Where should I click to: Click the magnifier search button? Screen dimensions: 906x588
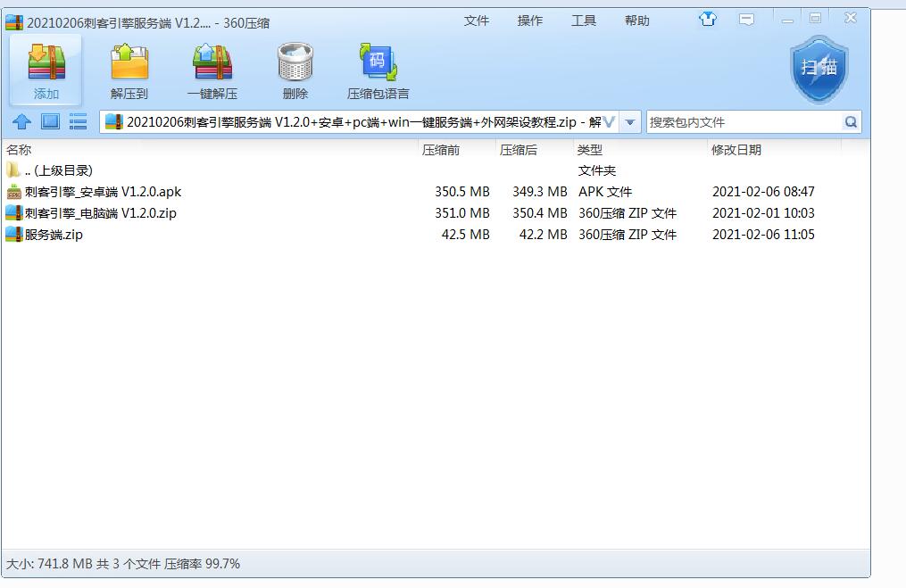[x=851, y=122]
